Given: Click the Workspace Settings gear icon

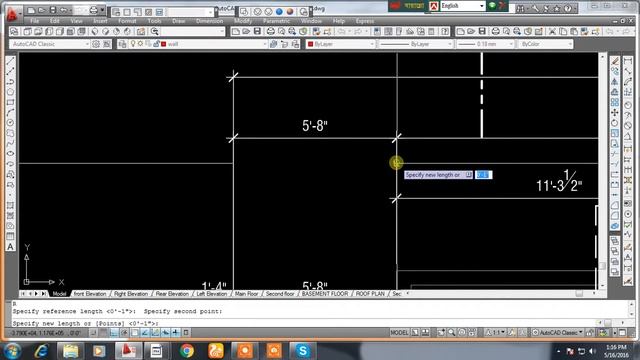Looking at the screenshot, I should coord(96,44).
